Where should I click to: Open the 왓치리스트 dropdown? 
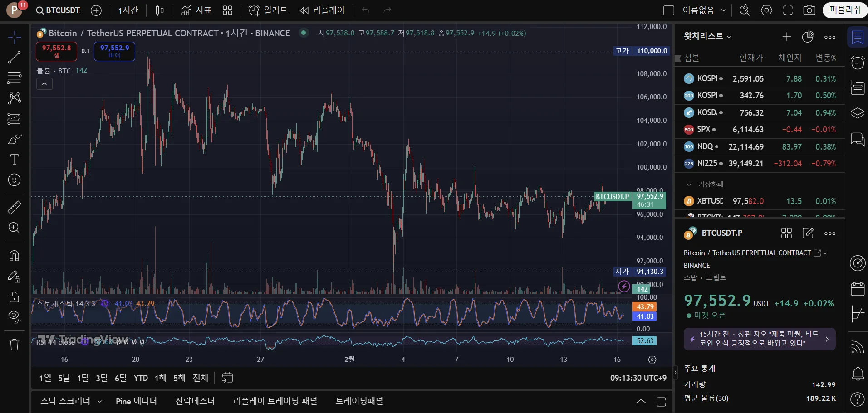pyautogui.click(x=707, y=36)
